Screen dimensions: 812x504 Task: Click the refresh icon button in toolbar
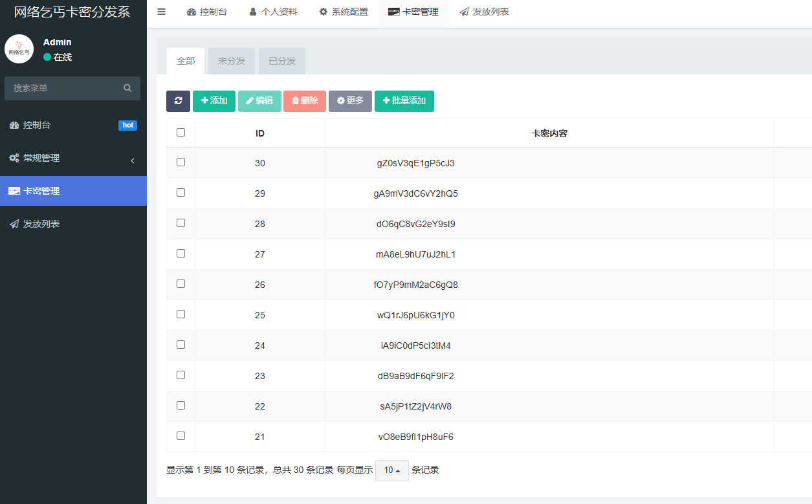178,101
